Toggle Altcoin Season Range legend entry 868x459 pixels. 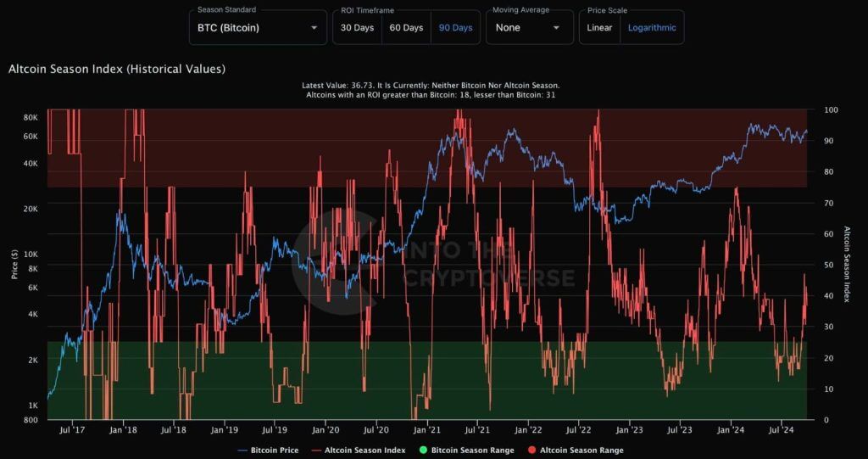pyautogui.click(x=575, y=451)
